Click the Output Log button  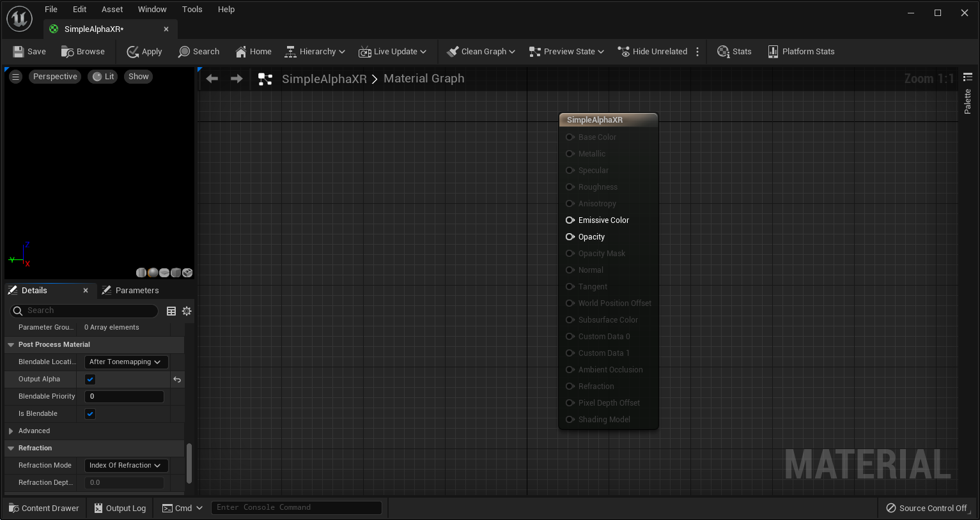coord(120,509)
